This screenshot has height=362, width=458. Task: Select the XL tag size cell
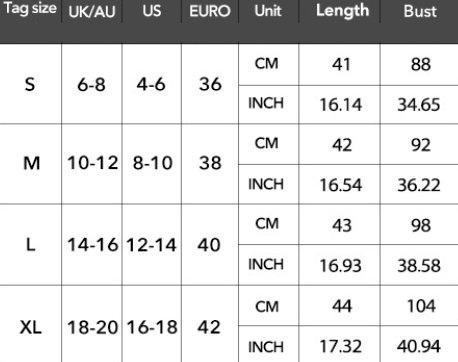(x=30, y=324)
